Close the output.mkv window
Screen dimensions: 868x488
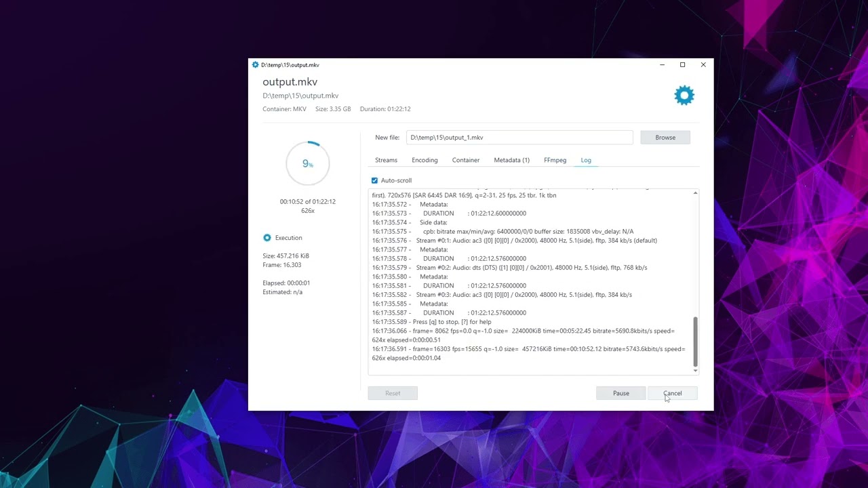(703, 65)
